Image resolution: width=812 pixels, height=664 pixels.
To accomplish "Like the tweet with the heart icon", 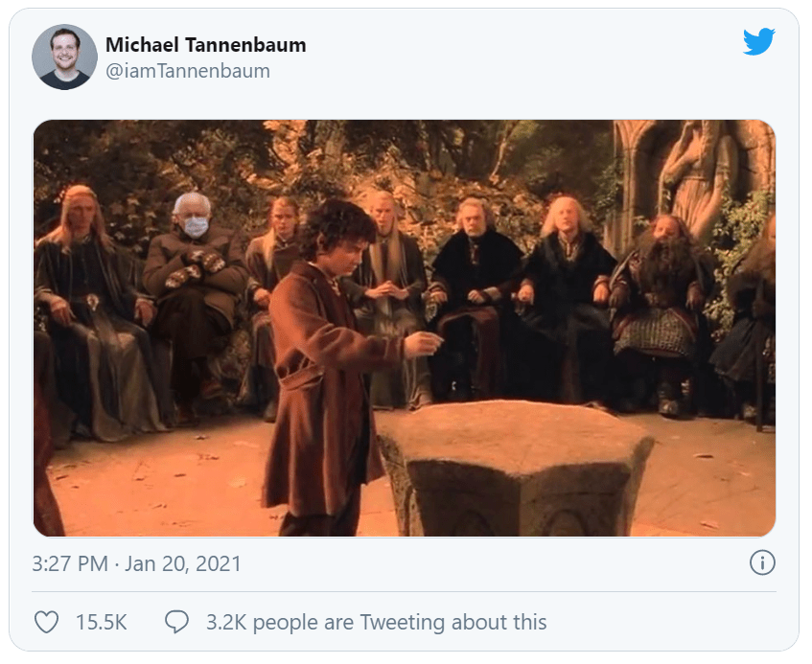I will point(47,622).
